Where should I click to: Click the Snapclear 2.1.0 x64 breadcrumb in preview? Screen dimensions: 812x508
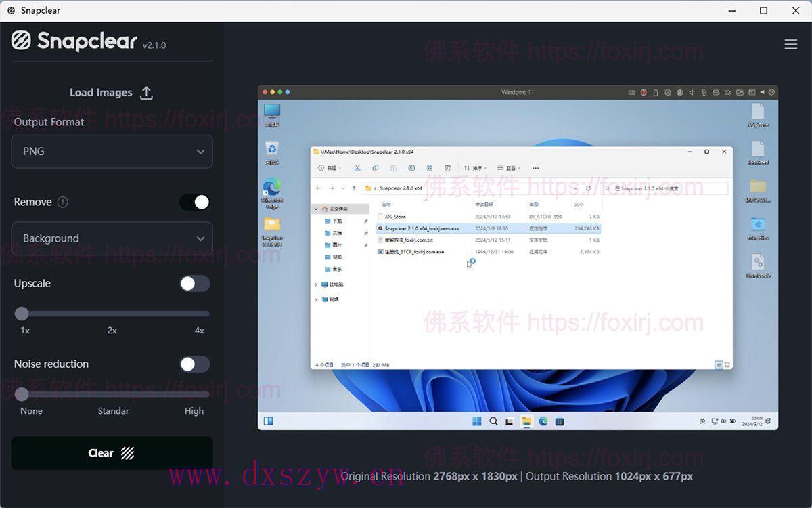pos(401,188)
